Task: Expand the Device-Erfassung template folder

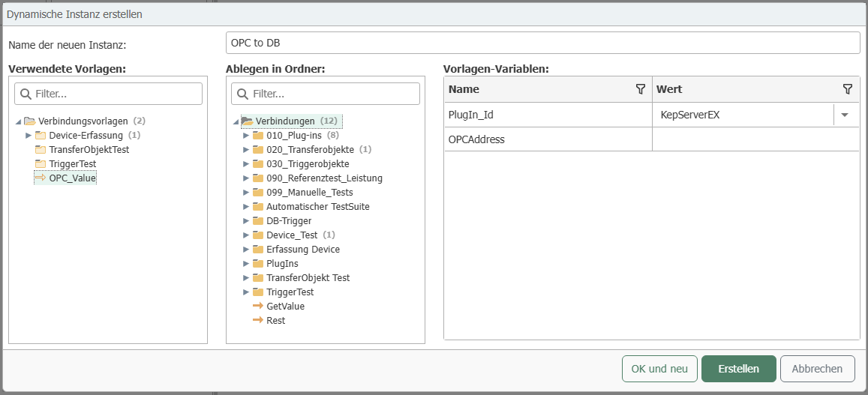Action: (x=29, y=136)
